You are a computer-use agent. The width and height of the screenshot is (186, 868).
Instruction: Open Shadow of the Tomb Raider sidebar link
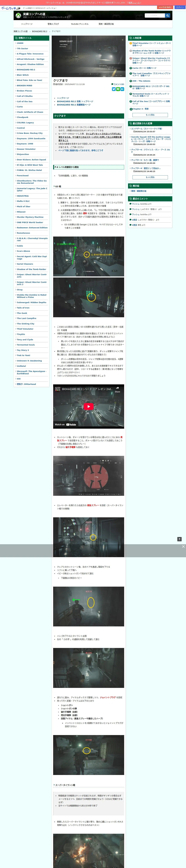pyautogui.click(x=31, y=269)
